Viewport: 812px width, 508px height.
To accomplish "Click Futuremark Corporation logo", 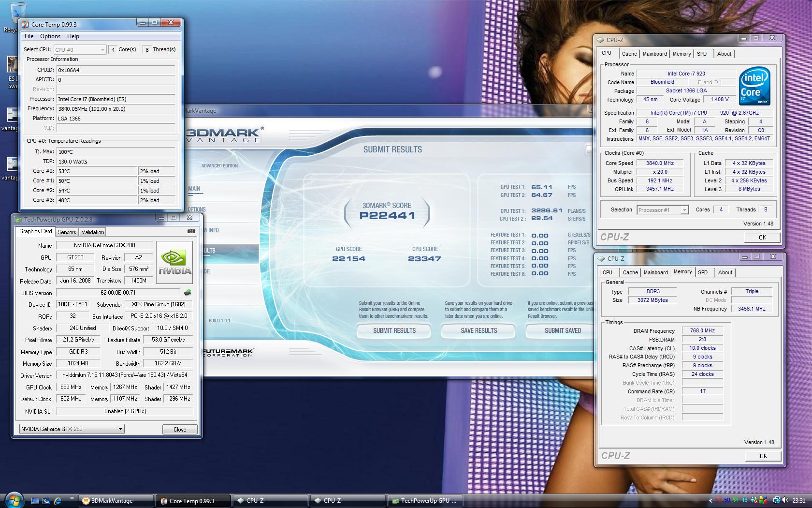I will pos(227,352).
